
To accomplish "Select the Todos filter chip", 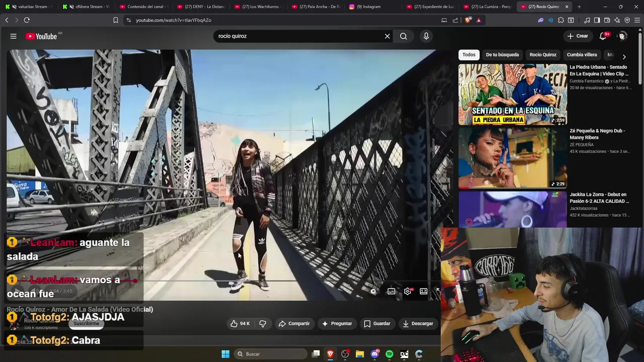I will tap(469, 55).
